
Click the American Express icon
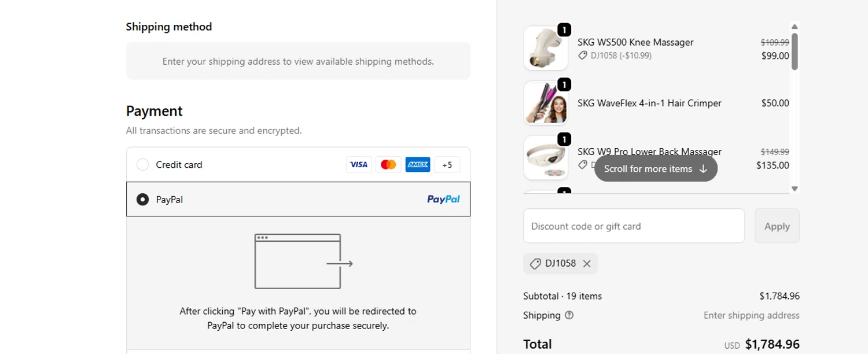click(x=418, y=165)
